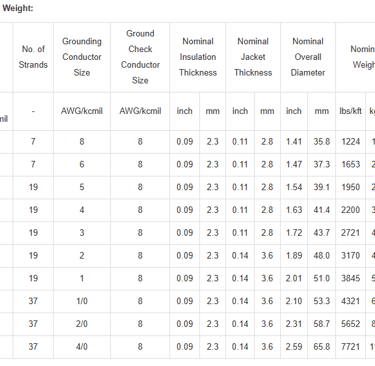The height and width of the screenshot is (366, 375).
Task: Select the 7721 lbs/kft weight cell
Action: pos(350,347)
